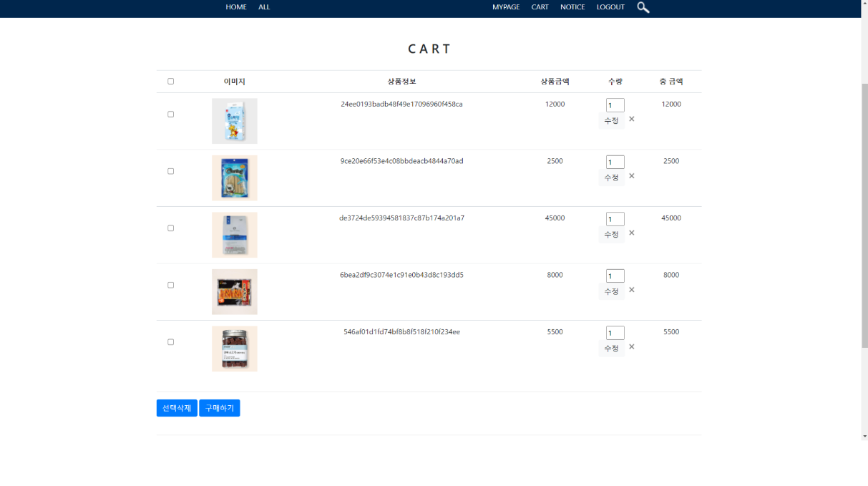Open thumbnail of product 9ce20e66f53e4c08bbdeacb4844a70ad
Screen dimensions: 868x486
coord(235,178)
